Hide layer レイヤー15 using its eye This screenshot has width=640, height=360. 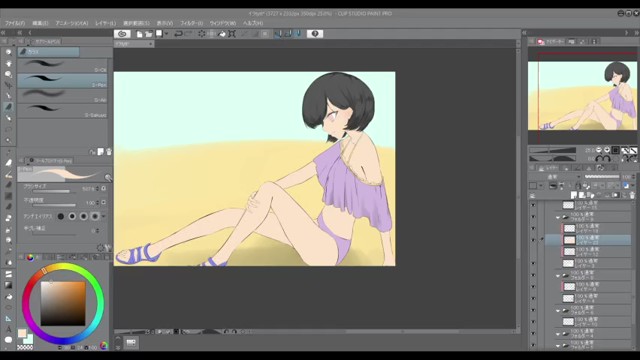[x=533, y=205]
